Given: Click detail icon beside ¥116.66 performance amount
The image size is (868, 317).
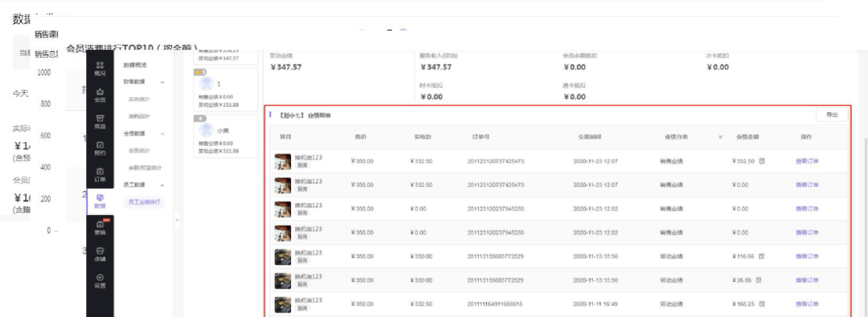Looking at the screenshot, I should tap(762, 256).
